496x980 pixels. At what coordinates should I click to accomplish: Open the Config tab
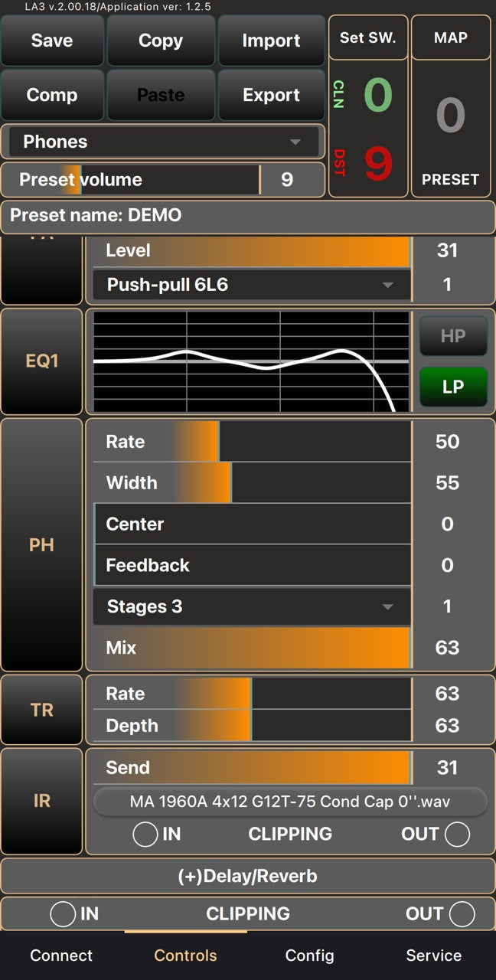pyautogui.click(x=309, y=955)
